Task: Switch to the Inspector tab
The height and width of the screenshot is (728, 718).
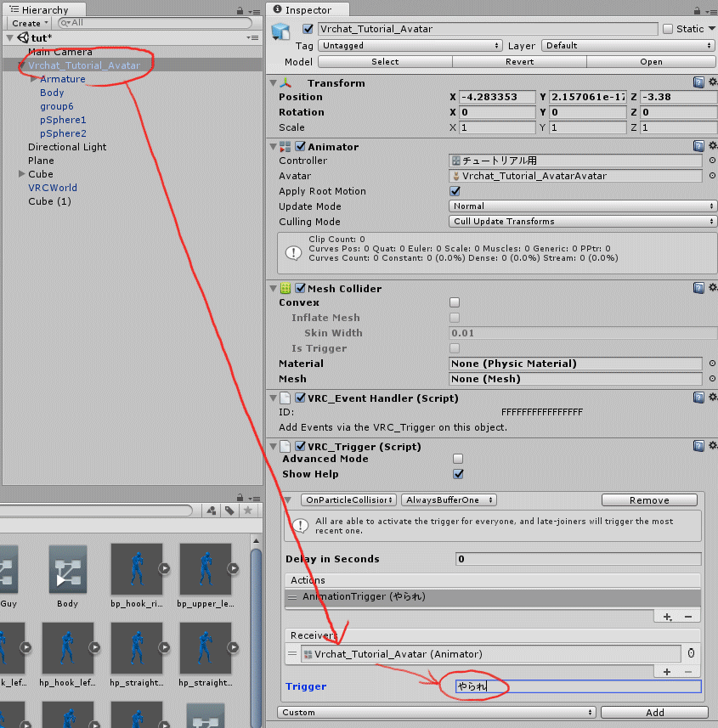Action: click(308, 9)
